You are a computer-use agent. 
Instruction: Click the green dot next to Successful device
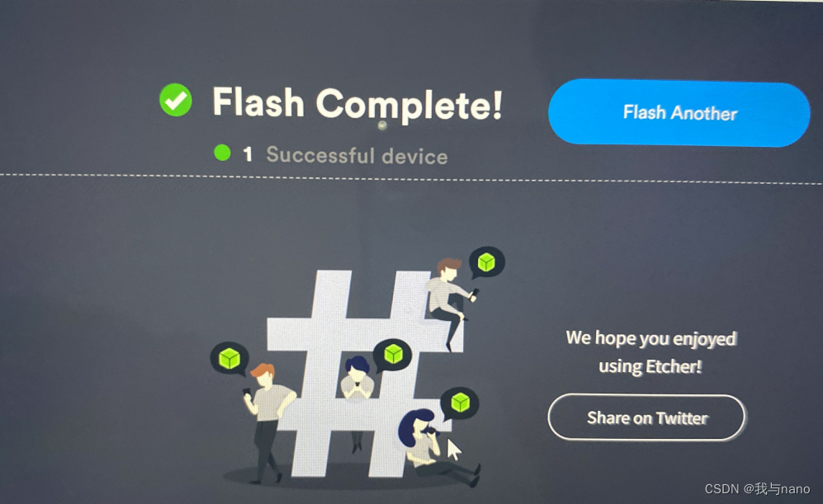223,153
